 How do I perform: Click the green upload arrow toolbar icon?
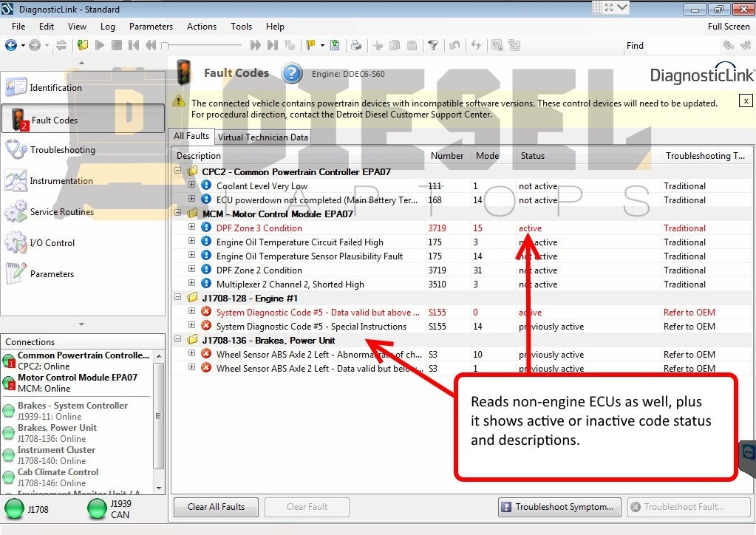tap(335, 45)
